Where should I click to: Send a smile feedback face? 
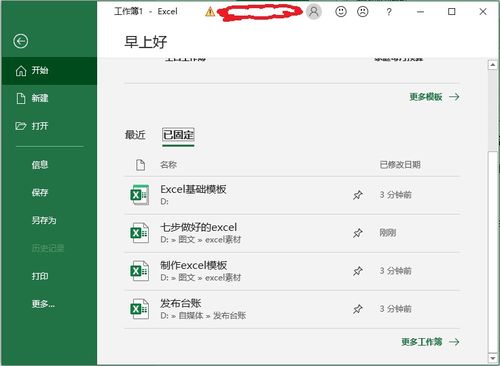point(341,12)
